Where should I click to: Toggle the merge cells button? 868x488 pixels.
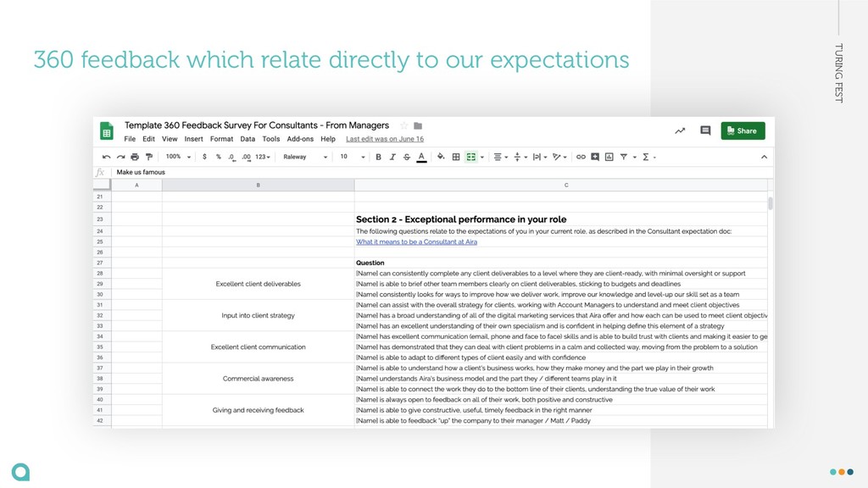coord(471,157)
